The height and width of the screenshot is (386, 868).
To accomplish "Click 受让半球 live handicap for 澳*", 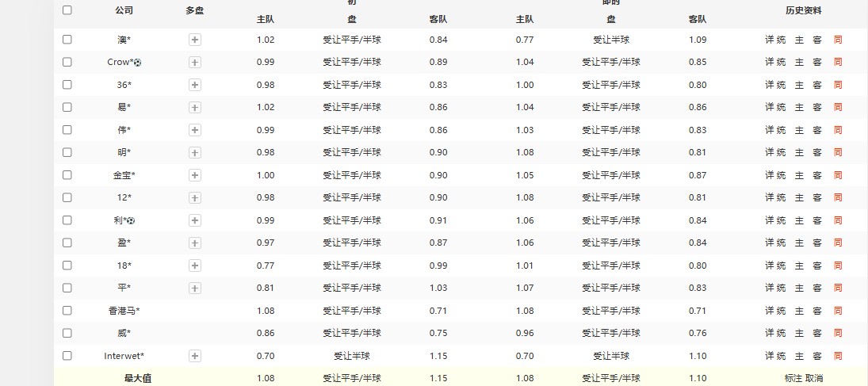I will (611, 40).
